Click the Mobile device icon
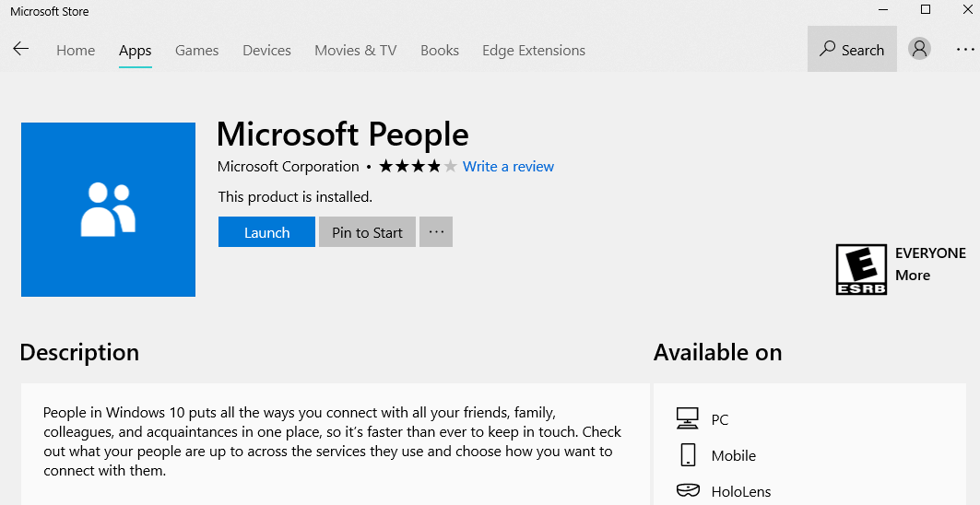 coord(687,455)
